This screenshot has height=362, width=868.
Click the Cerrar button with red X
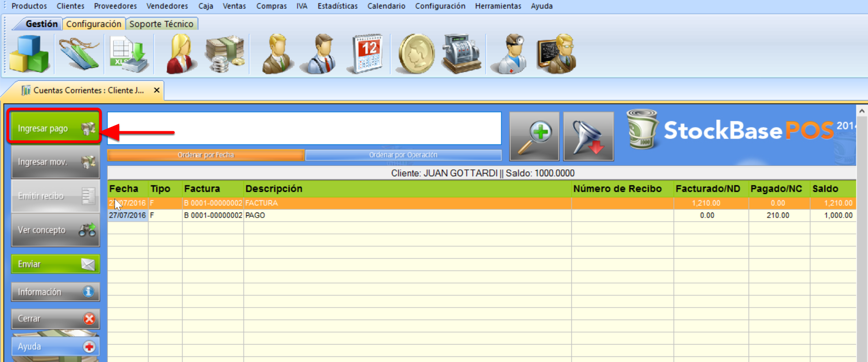coord(55,319)
